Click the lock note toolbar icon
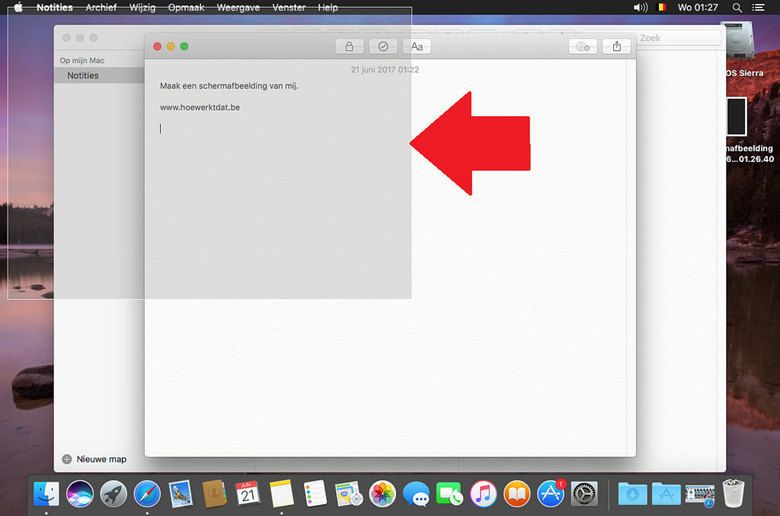This screenshot has width=780, height=516. click(349, 46)
